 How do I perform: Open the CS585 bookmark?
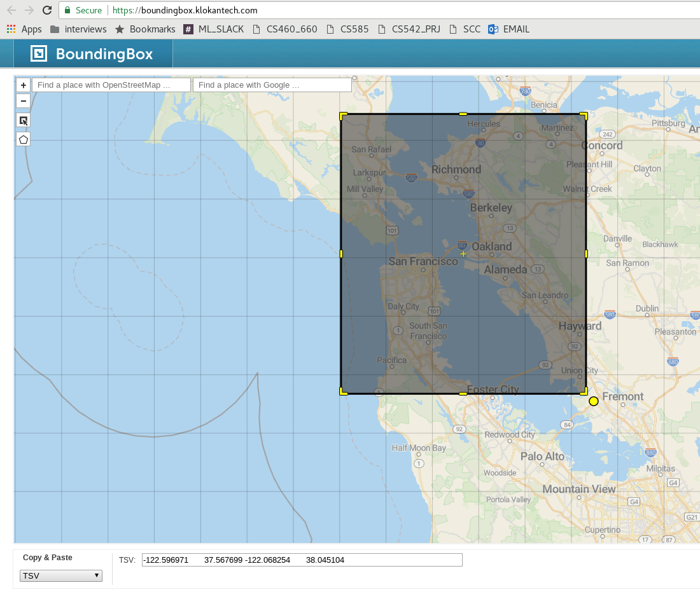pos(347,29)
